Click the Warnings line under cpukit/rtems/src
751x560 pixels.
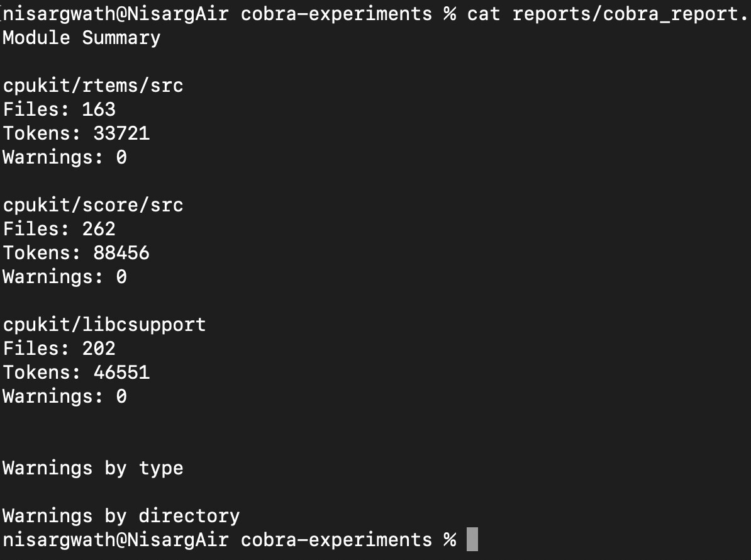(x=65, y=157)
